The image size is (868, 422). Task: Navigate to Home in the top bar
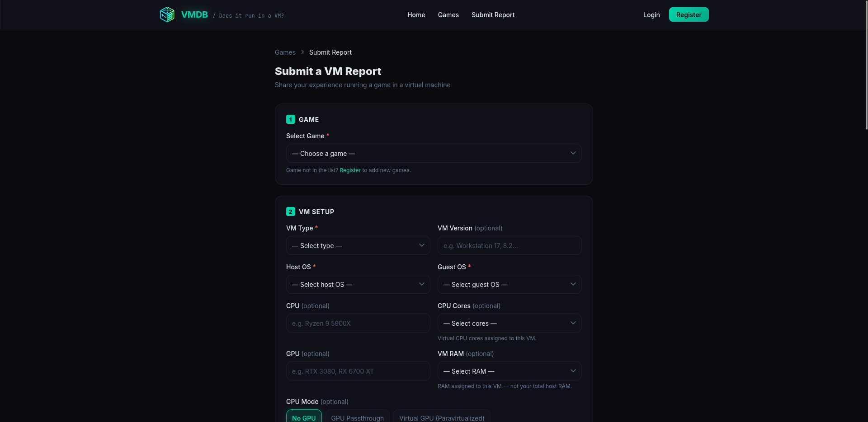coord(416,14)
